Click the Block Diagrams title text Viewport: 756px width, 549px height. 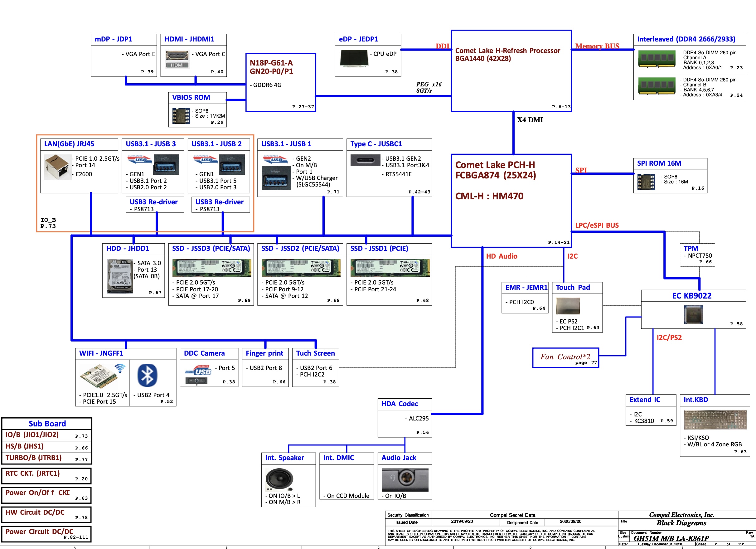coord(681,523)
